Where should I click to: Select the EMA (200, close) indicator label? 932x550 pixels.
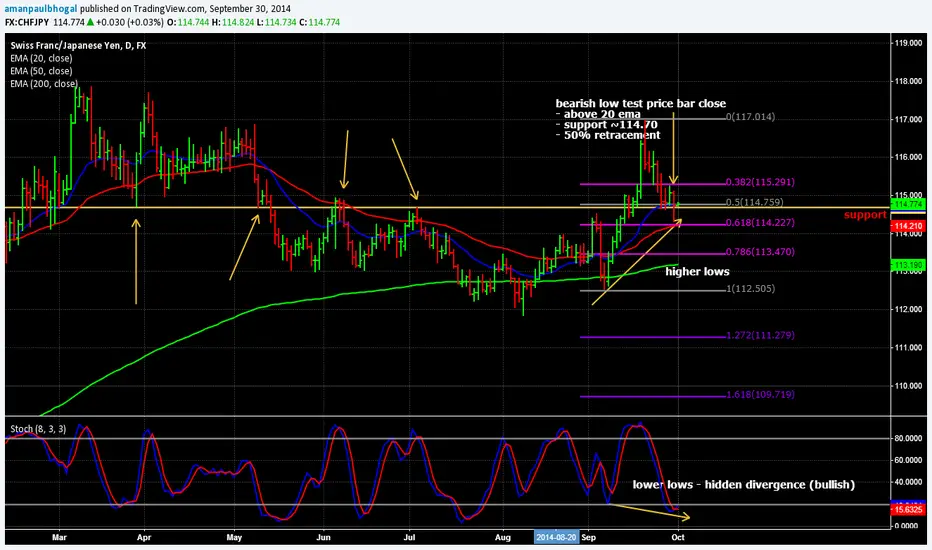pos(43,84)
